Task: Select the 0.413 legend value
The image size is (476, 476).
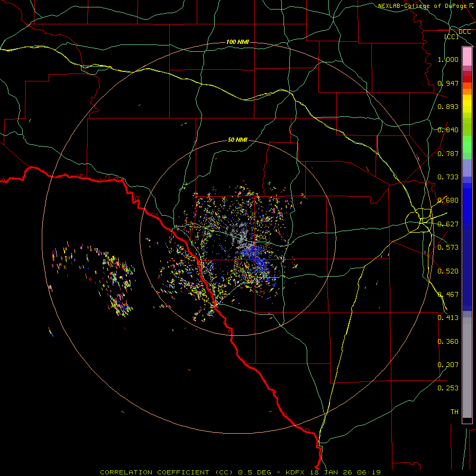Action: [448, 318]
